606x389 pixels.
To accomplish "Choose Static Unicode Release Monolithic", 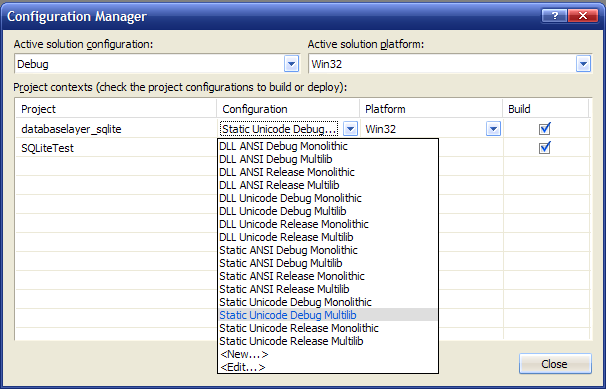I will pos(328,328).
